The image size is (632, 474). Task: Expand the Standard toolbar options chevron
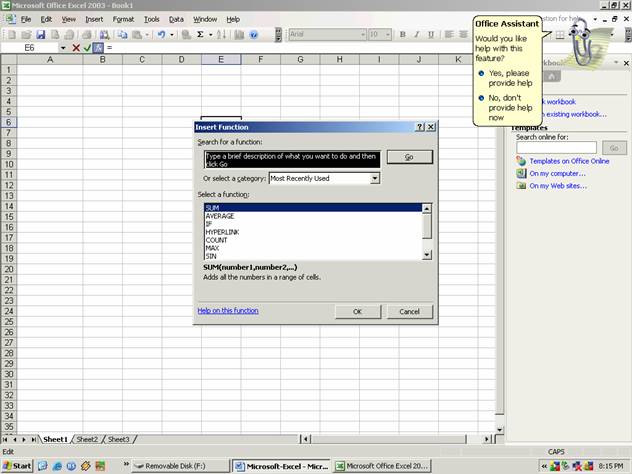278,35
